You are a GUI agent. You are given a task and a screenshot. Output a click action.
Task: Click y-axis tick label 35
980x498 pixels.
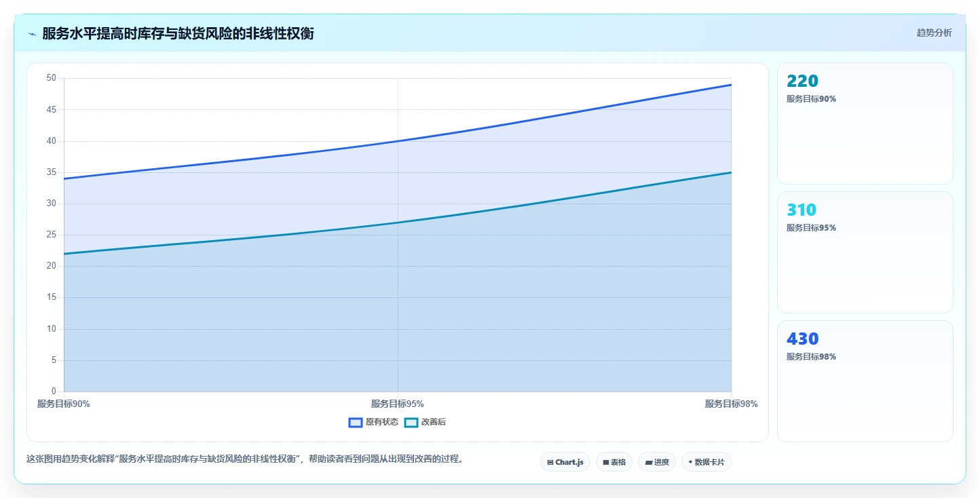[x=52, y=172]
